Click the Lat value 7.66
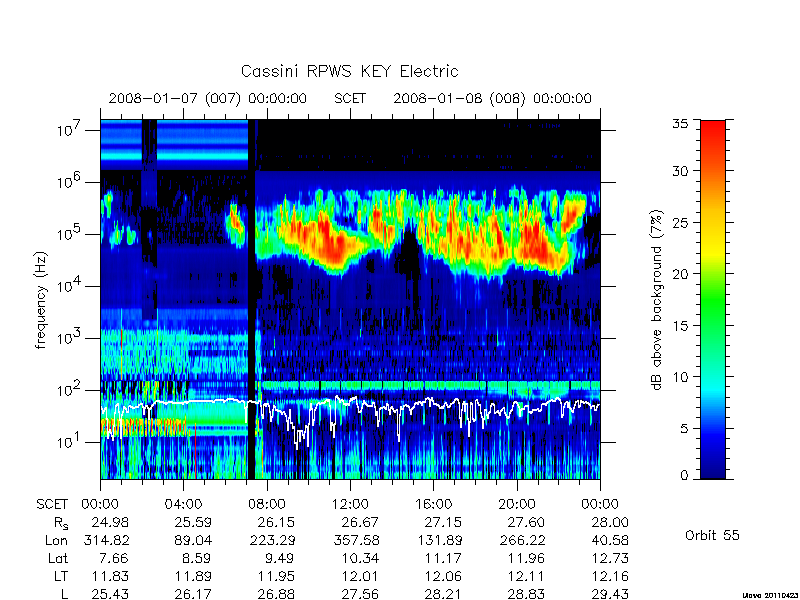This screenshot has width=800, height=600. pyautogui.click(x=114, y=558)
